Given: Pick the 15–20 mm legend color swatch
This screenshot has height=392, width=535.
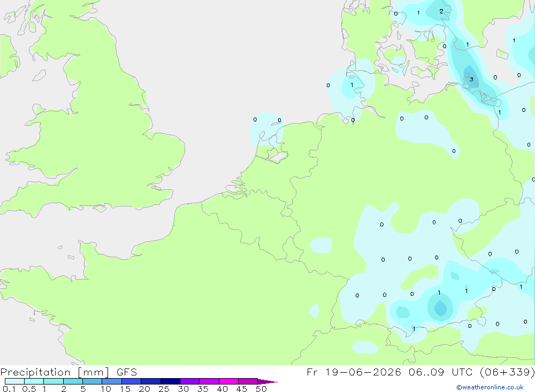Looking at the screenshot, I should (x=132, y=381).
